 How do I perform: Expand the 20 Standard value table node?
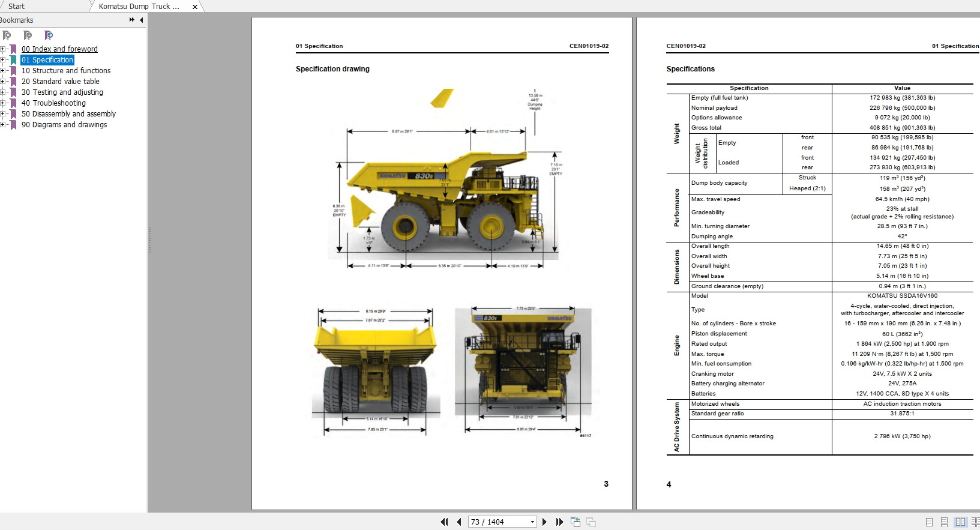point(3,82)
